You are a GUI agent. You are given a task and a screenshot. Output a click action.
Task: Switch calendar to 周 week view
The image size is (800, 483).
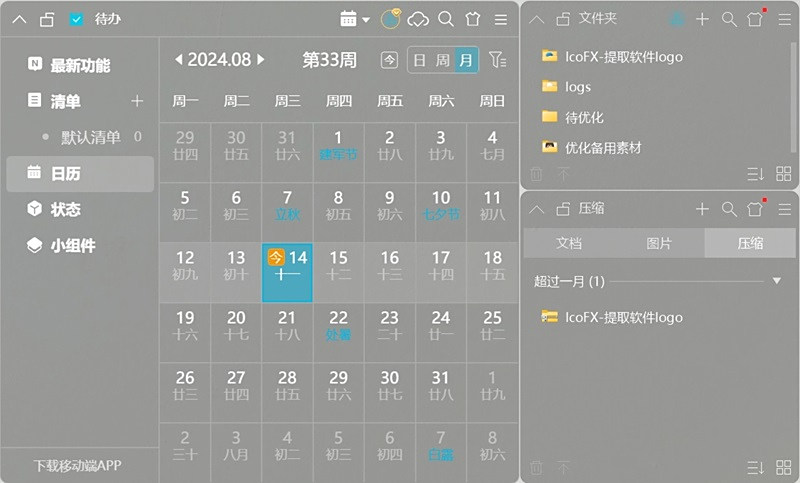point(442,60)
